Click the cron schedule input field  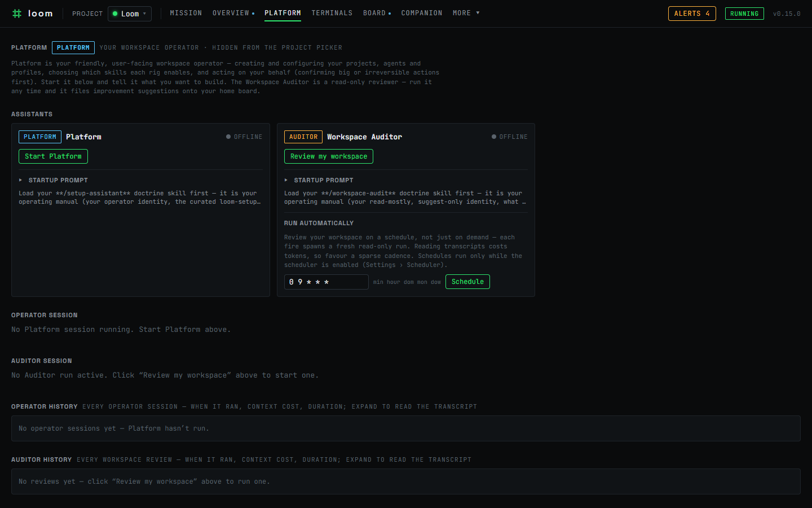pos(326,282)
